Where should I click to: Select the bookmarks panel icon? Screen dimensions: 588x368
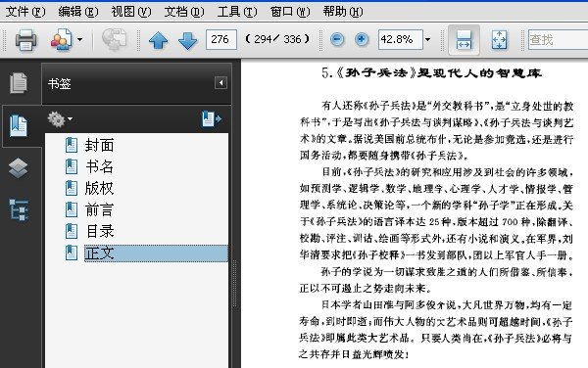(x=19, y=126)
